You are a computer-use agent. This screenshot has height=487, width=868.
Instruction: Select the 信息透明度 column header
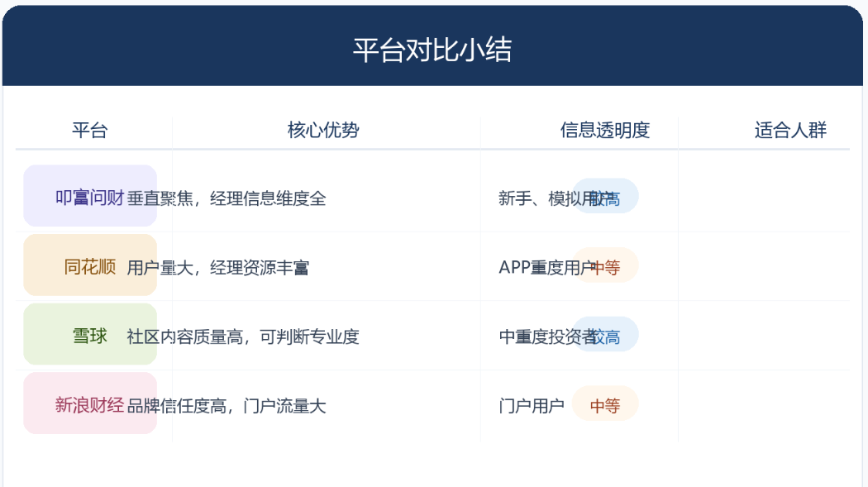click(x=604, y=131)
